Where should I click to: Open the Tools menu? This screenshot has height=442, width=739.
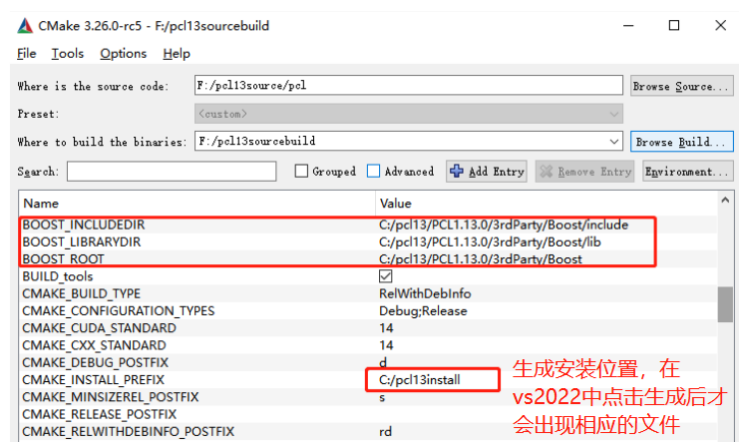(x=67, y=54)
